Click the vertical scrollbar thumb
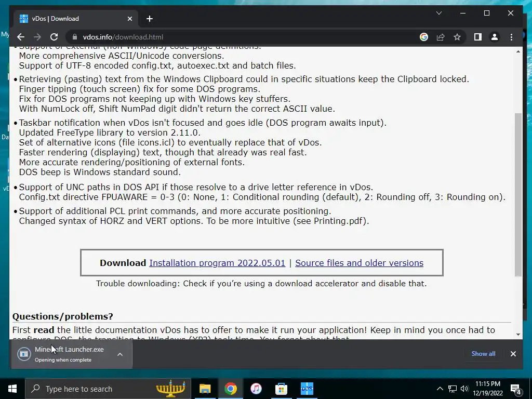532x399 pixels. pos(518,194)
